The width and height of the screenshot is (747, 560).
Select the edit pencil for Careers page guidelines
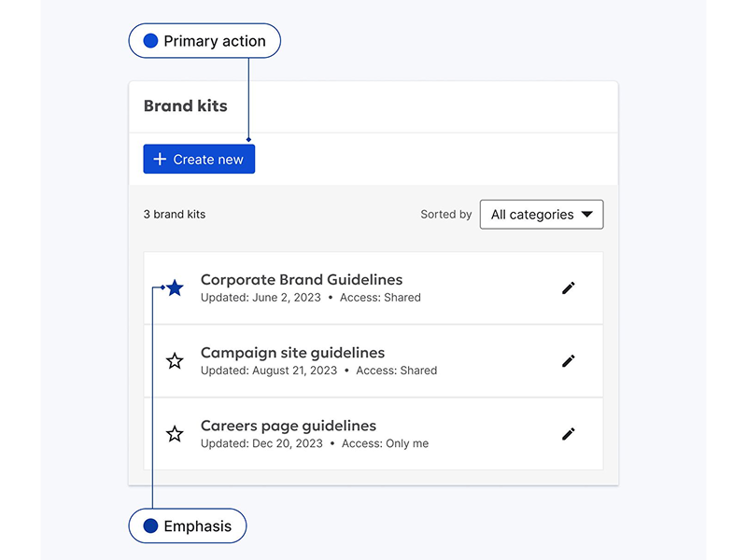pos(569,433)
